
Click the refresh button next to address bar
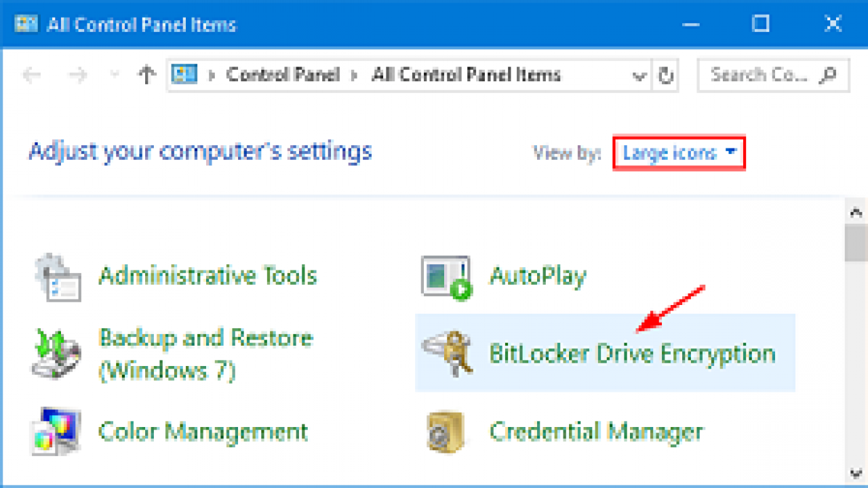pos(665,75)
